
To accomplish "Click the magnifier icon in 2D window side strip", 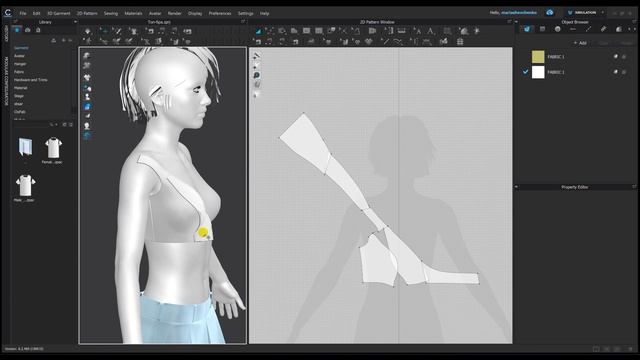I will (257, 75).
